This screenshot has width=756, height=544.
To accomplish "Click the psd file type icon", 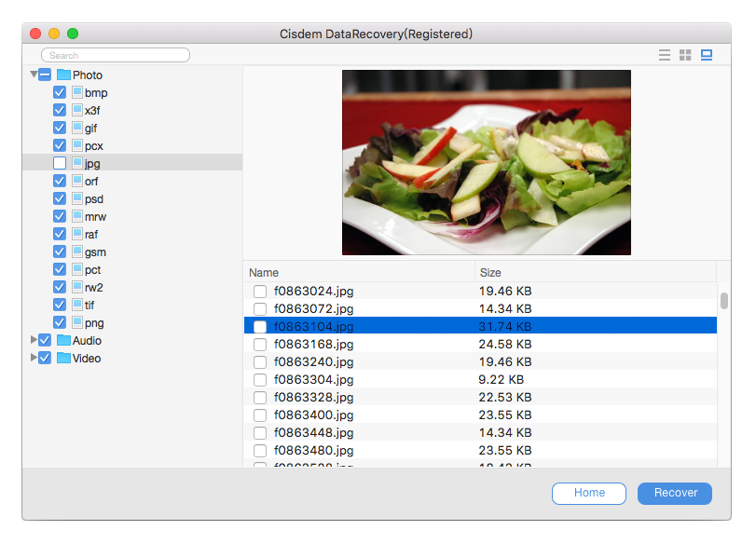I will pyautogui.click(x=77, y=198).
